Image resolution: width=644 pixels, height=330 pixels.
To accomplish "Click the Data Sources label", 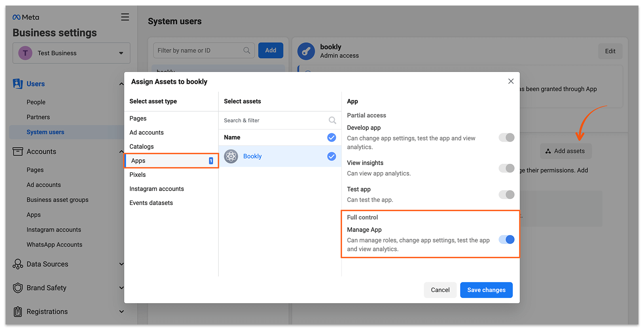I will [47, 264].
